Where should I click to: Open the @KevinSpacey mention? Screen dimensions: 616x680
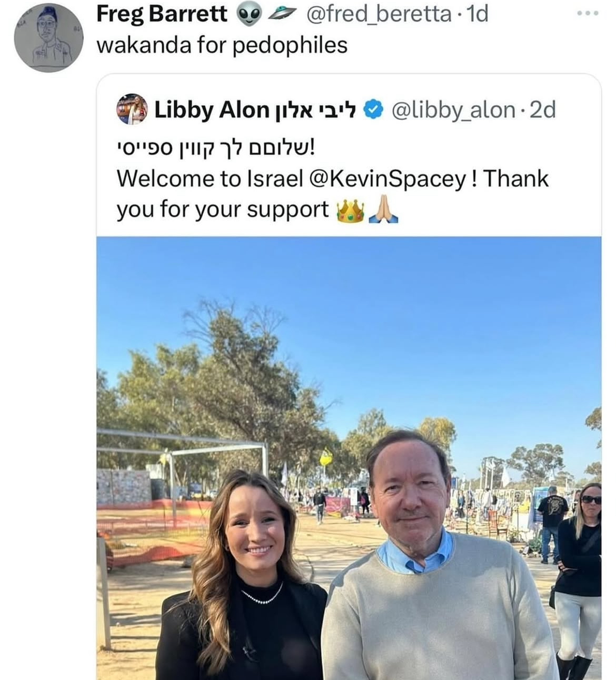(389, 179)
